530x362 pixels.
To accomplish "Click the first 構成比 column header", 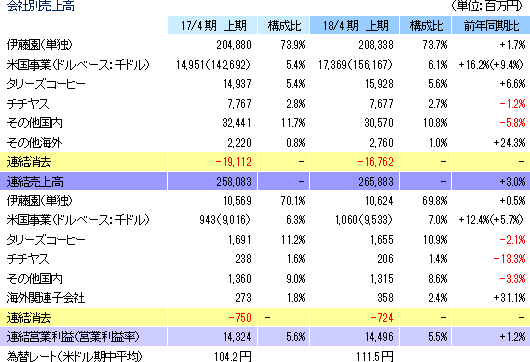I will (x=284, y=25).
